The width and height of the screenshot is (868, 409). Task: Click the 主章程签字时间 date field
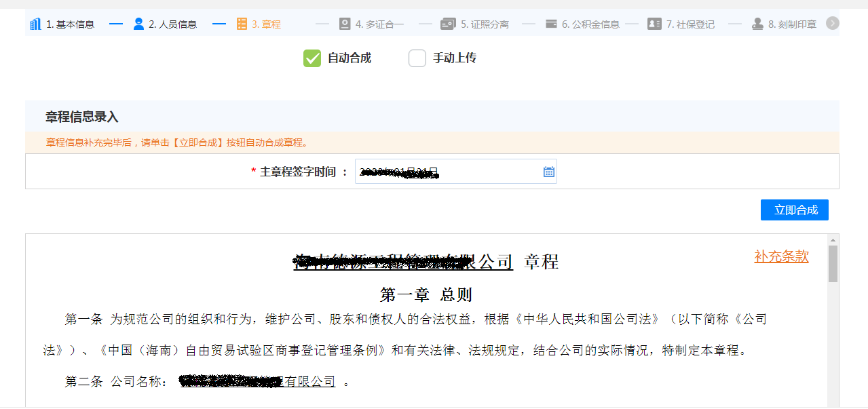[455, 172]
